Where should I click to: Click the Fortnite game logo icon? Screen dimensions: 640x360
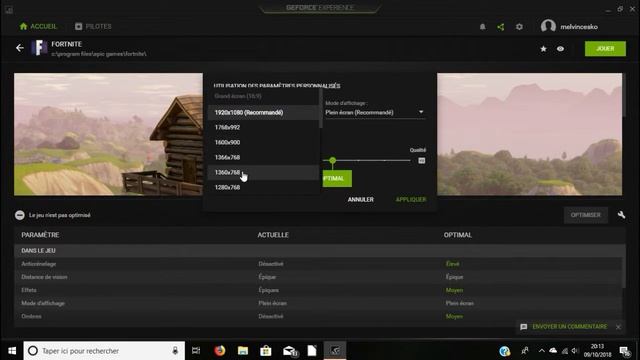[39, 48]
